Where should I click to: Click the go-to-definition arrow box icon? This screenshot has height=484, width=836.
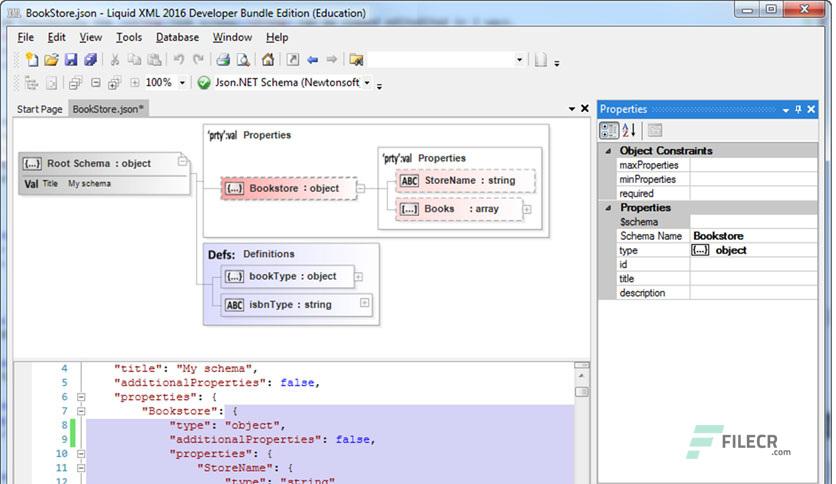coord(293,60)
